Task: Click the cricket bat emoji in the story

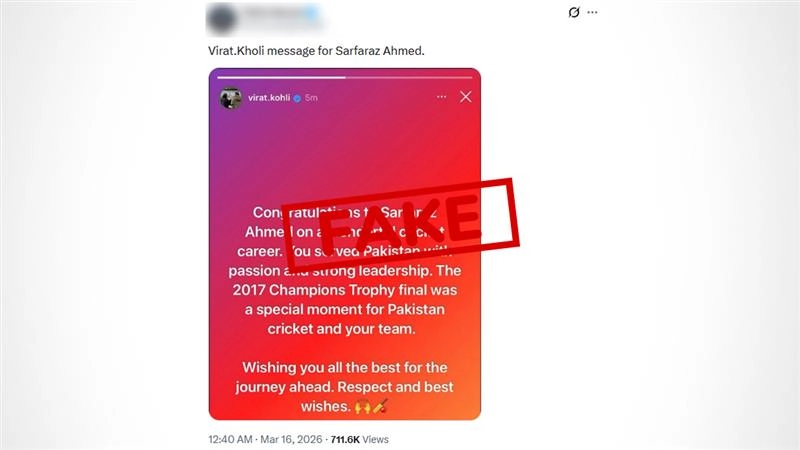Action: coord(380,406)
